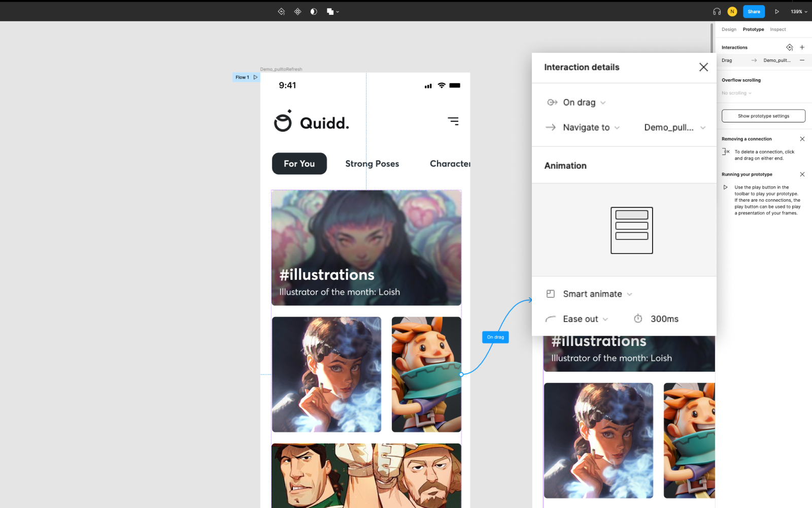
Task: Click the comic men artwork thumbnail
Action: click(x=366, y=475)
